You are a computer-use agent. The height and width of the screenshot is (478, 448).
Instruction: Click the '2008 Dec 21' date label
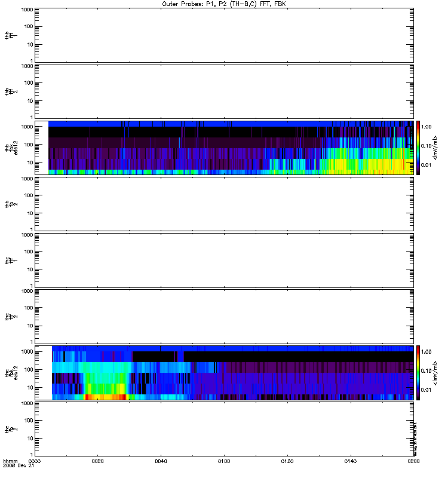[19, 466]
